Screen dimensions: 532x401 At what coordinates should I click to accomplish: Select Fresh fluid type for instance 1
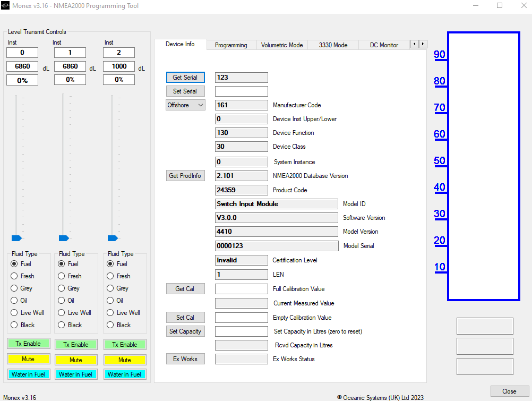click(70, 276)
